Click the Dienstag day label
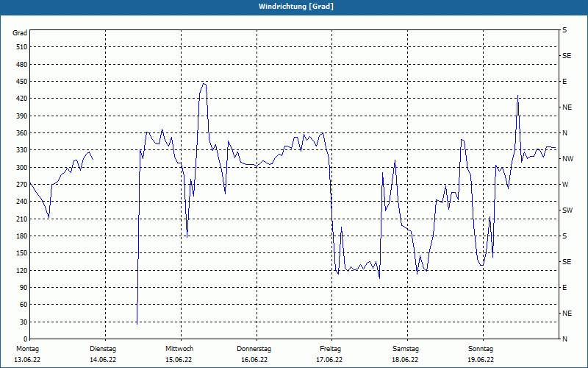 coord(103,349)
